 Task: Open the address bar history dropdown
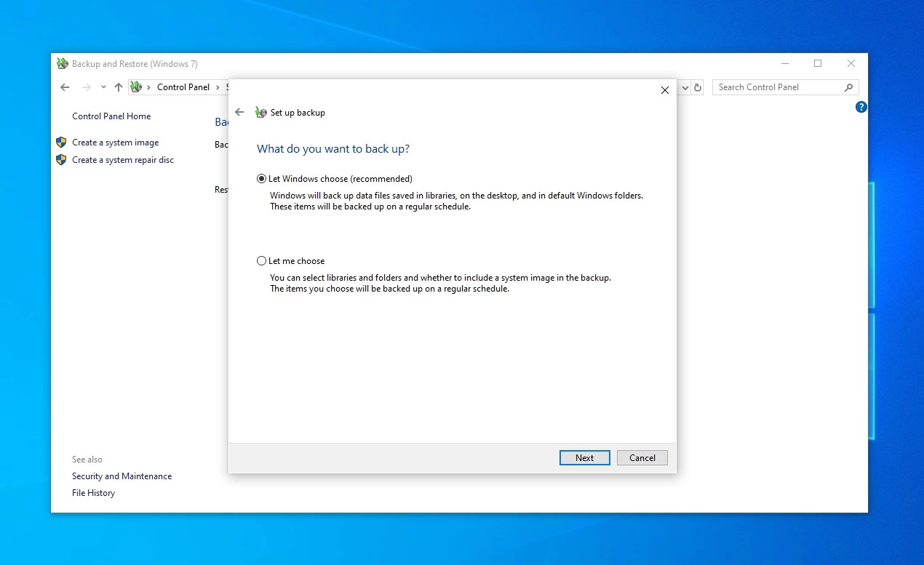click(685, 87)
